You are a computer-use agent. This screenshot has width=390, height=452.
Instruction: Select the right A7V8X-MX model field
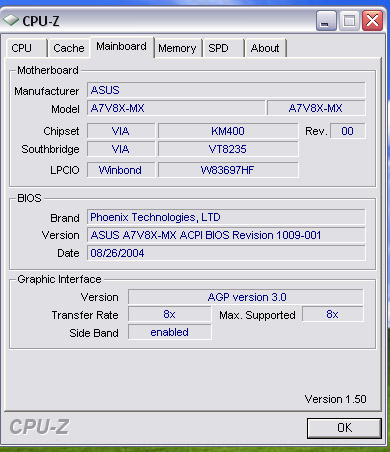coord(316,108)
